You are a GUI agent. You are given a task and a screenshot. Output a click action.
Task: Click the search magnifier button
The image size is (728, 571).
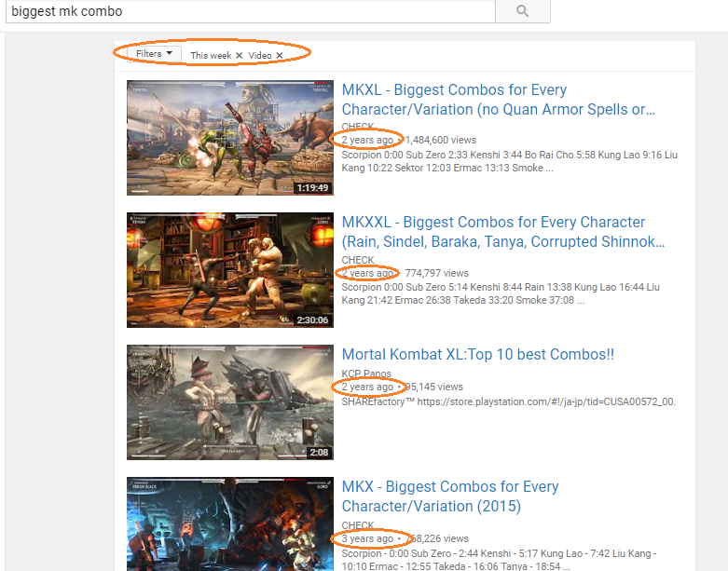[523, 11]
